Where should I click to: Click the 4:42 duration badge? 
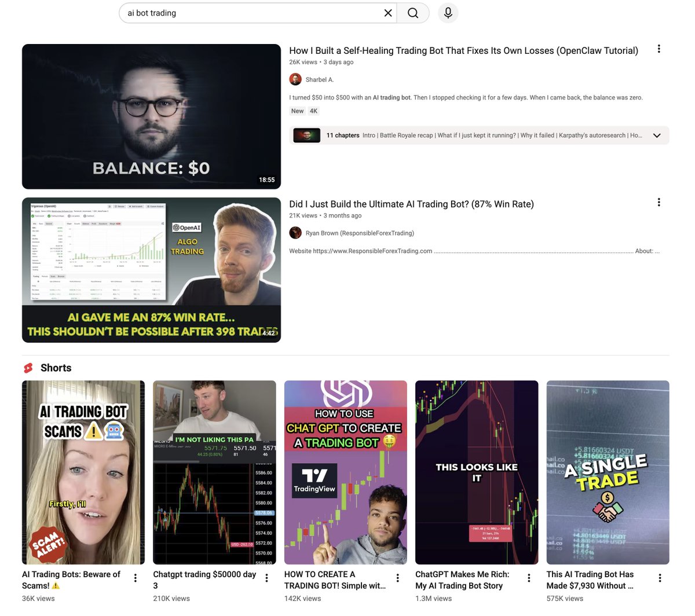click(x=269, y=333)
